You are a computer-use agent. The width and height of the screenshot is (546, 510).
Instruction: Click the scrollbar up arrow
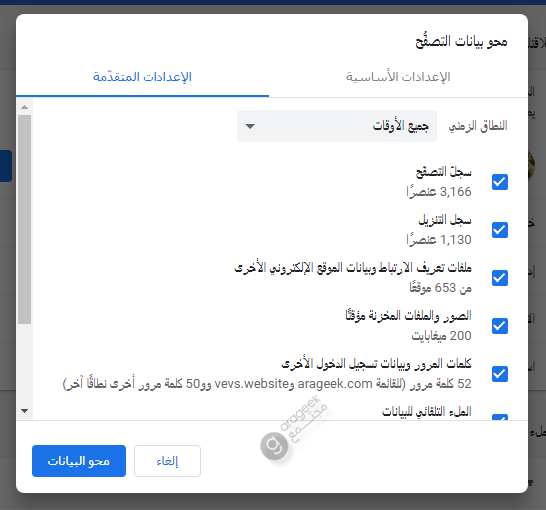click(24, 107)
